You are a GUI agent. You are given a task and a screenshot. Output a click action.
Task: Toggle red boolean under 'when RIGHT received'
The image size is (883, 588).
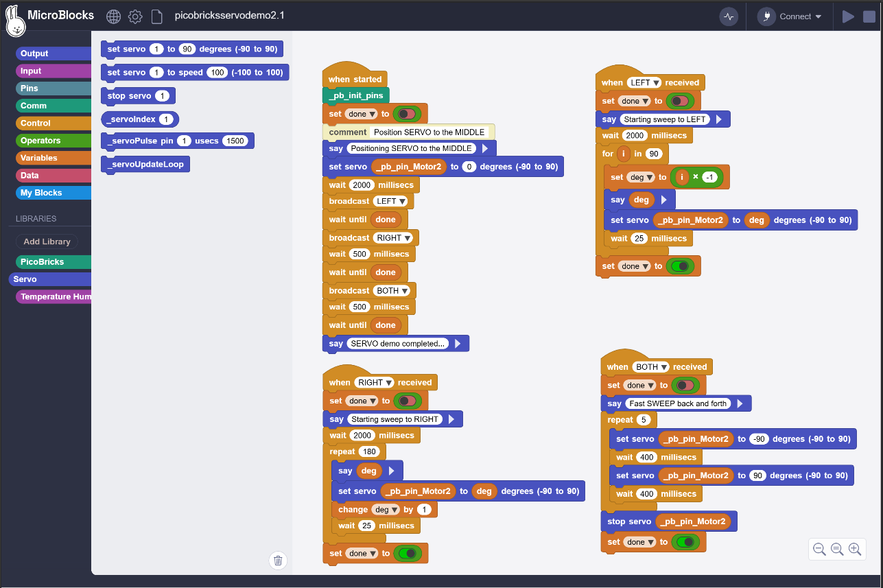408,401
